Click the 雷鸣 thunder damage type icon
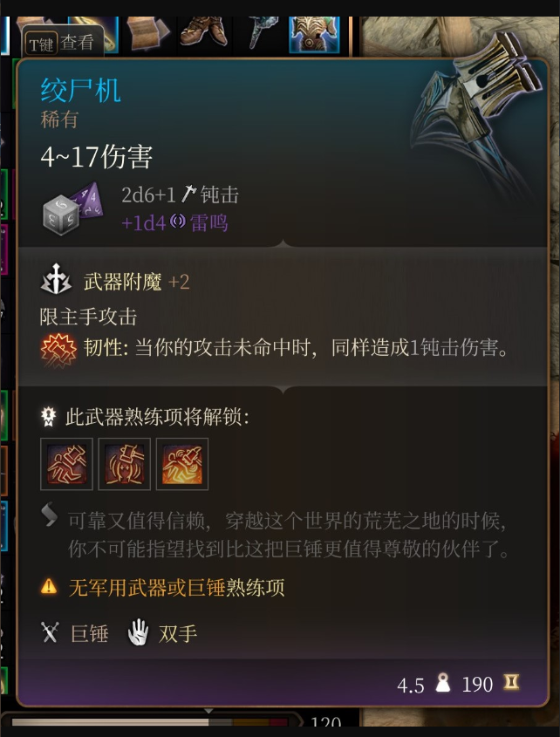The width and height of the screenshot is (560, 737). click(178, 222)
